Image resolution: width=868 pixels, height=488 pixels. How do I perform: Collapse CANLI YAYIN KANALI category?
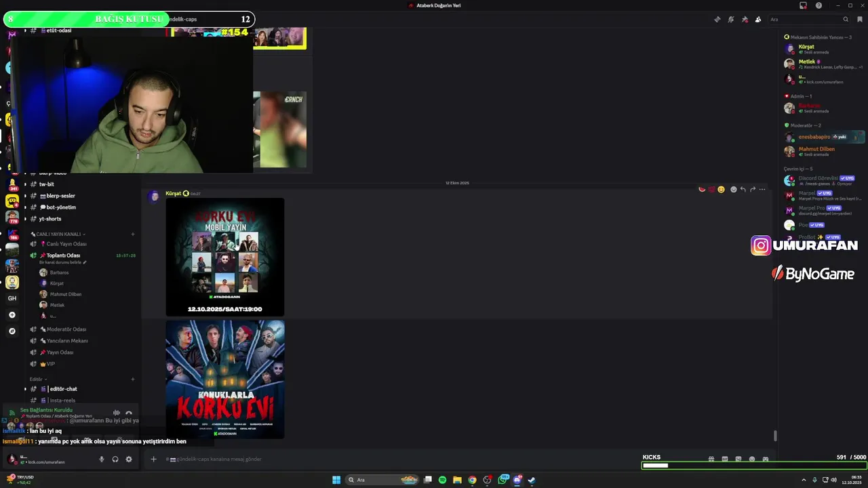point(58,234)
